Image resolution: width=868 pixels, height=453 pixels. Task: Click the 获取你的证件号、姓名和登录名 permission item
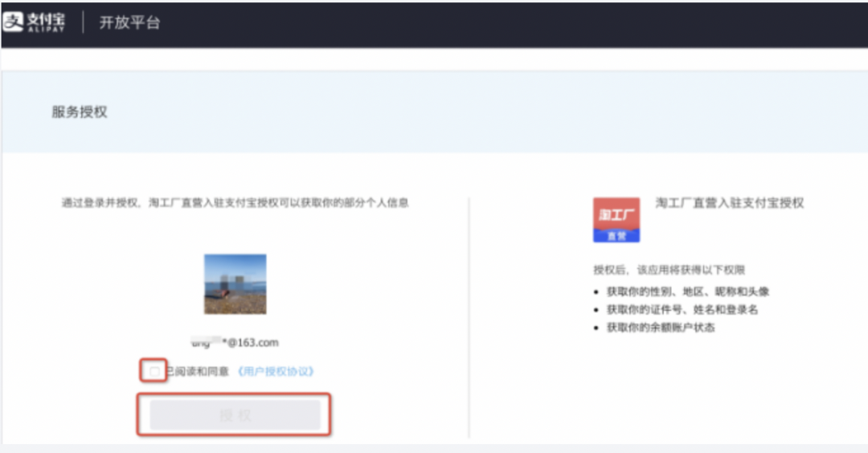pyautogui.click(x=682, y=309)
